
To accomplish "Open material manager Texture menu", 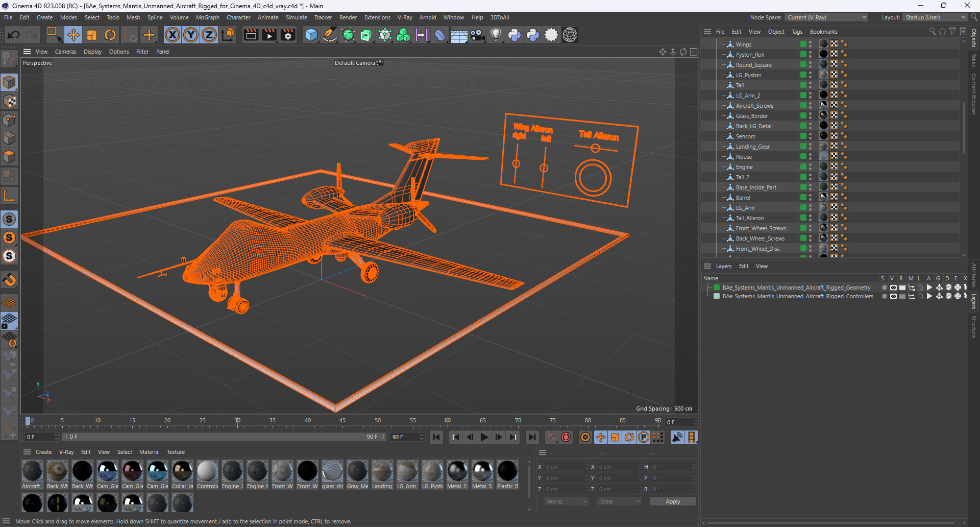I will [x=176, y=452].
